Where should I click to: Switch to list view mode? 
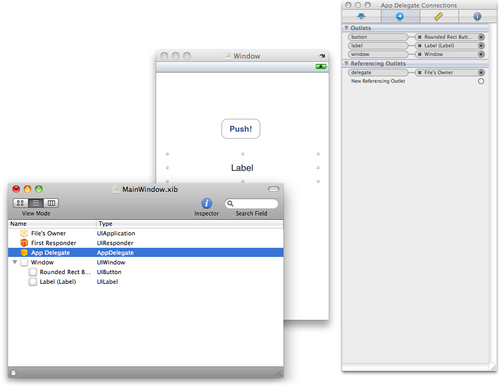pos(36,203)
